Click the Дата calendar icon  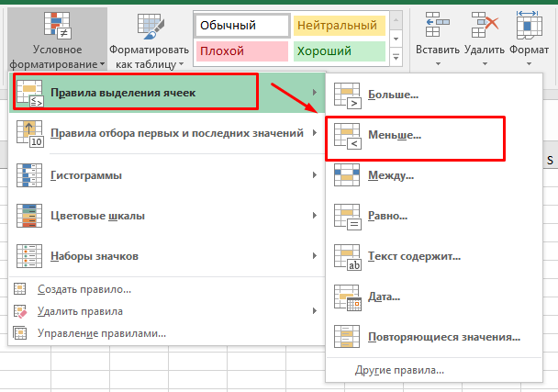click(348, 297)
